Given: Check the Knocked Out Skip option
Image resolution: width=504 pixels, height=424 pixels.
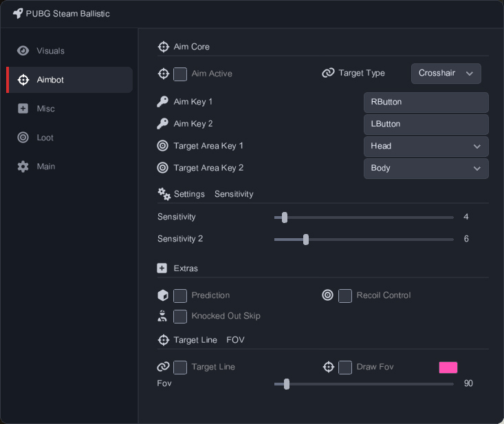Looking at the screenshot, I should [180, 317].
